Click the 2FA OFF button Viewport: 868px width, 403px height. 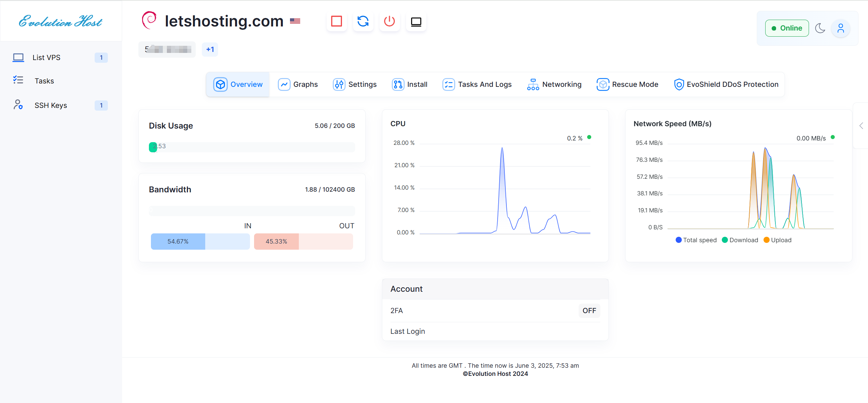point(589,311)
